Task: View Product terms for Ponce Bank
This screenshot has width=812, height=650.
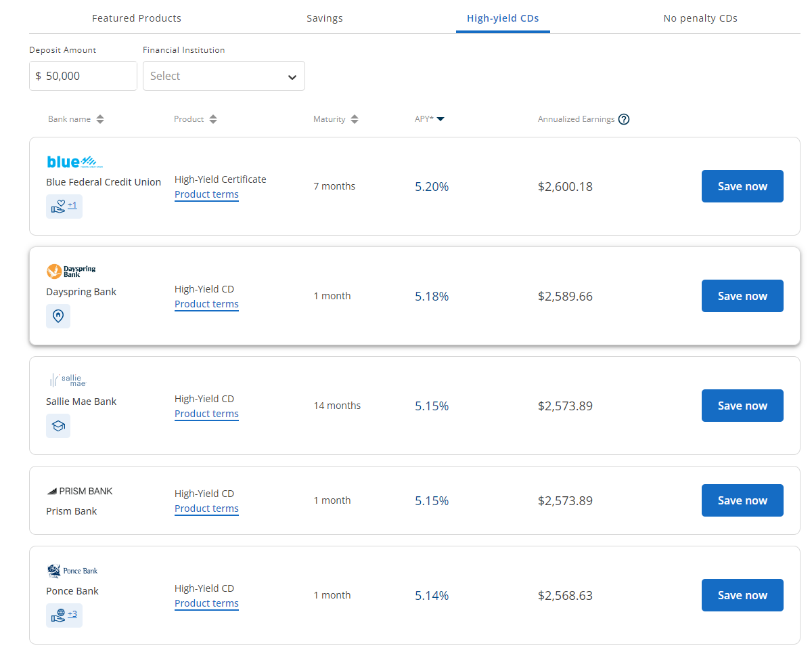Action: pyautogui.click(x=206, y=603)
